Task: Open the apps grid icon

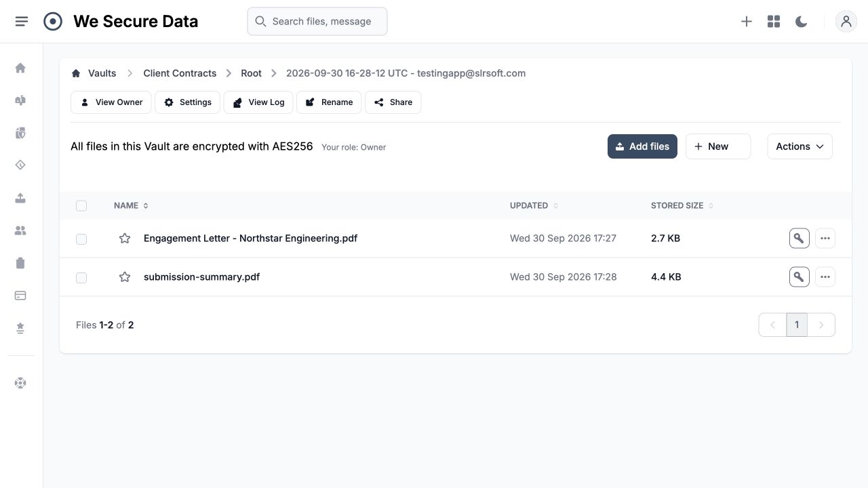Action: (774, 22)
